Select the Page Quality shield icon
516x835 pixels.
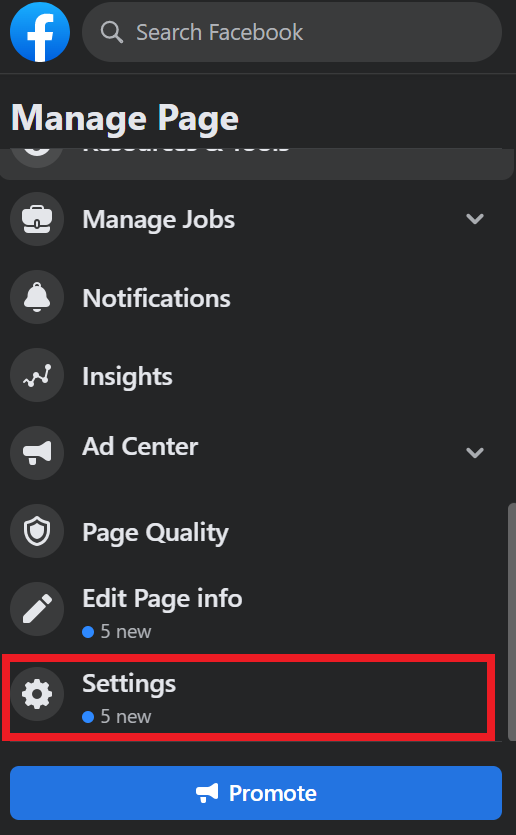[x=37, y=531]
